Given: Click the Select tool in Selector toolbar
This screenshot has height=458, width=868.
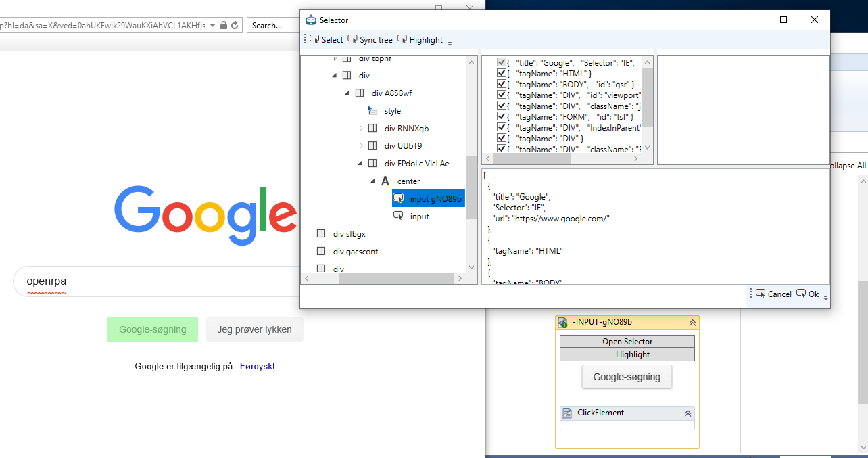Looking at the screenshot, I should (x=327, y=40).
